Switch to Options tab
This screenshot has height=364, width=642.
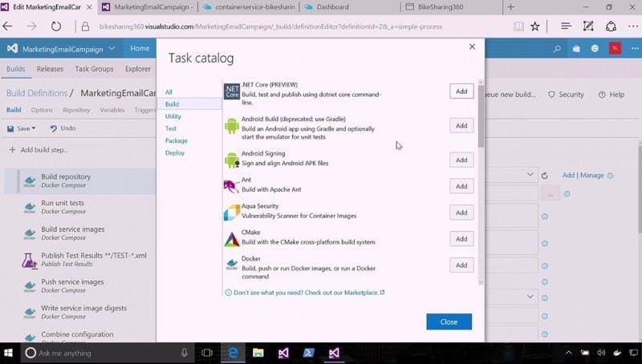(x=42, y=110)
